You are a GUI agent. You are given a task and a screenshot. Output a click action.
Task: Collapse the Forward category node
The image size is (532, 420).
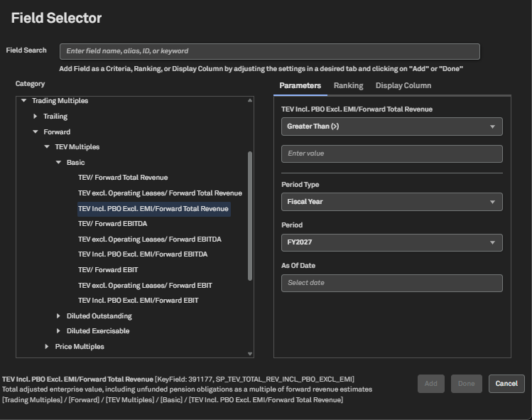click(36, 132)
